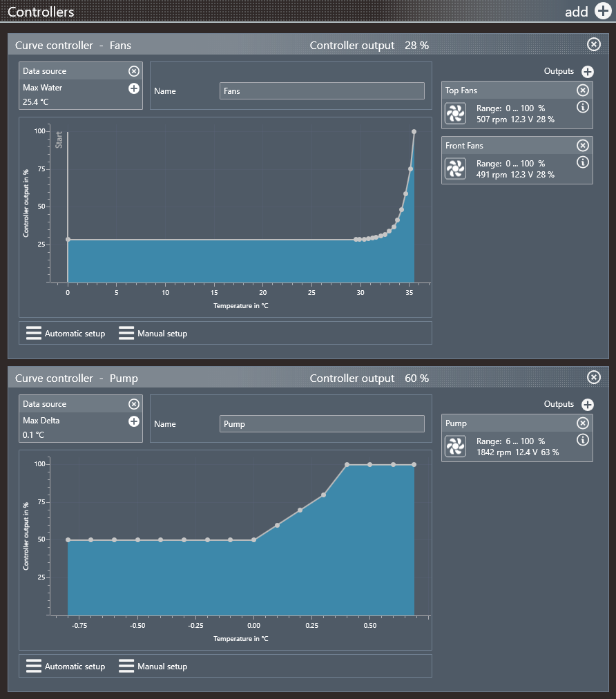Edit the Fans name input field
Viewport: 616px width, 699px height.
pyautogui.click(x=322, y=91)
